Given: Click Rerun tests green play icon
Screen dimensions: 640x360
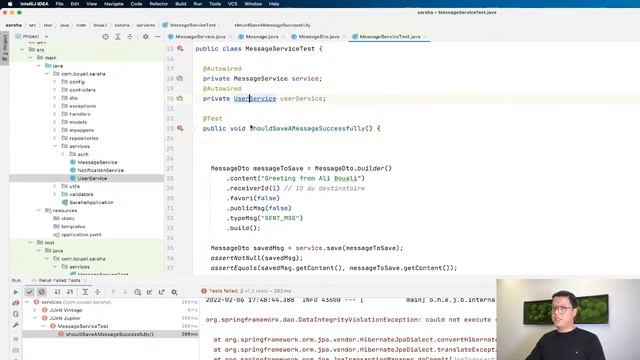Looking at the screenshot, I should coord(16,292).
